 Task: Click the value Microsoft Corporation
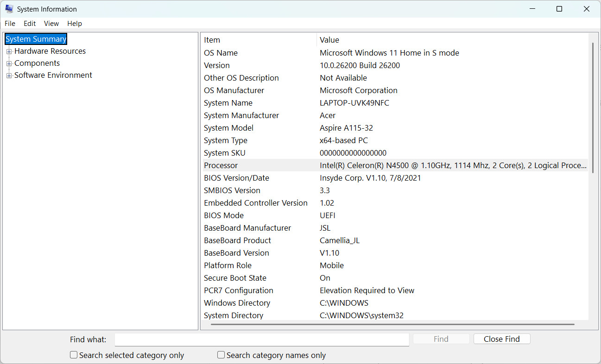359,90
